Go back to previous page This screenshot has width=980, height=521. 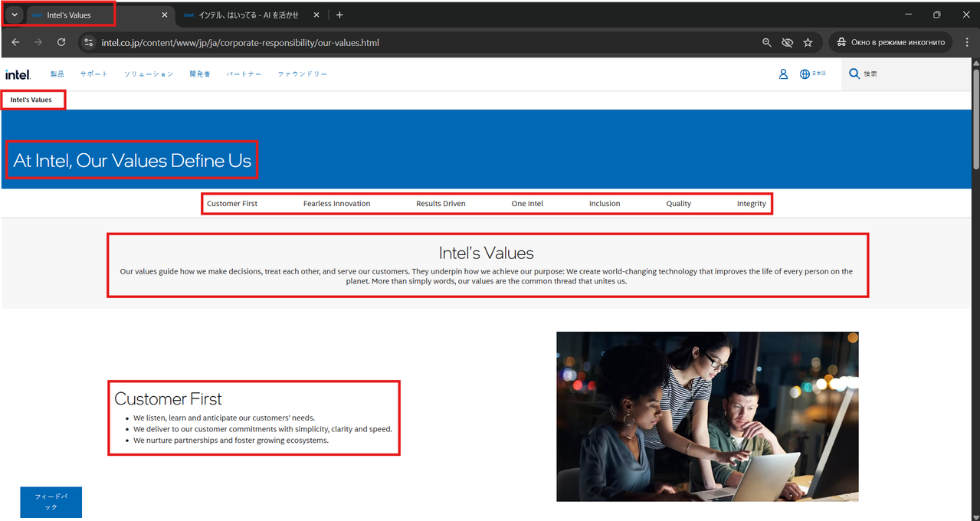pyautogui.click(x=16, y=42)
